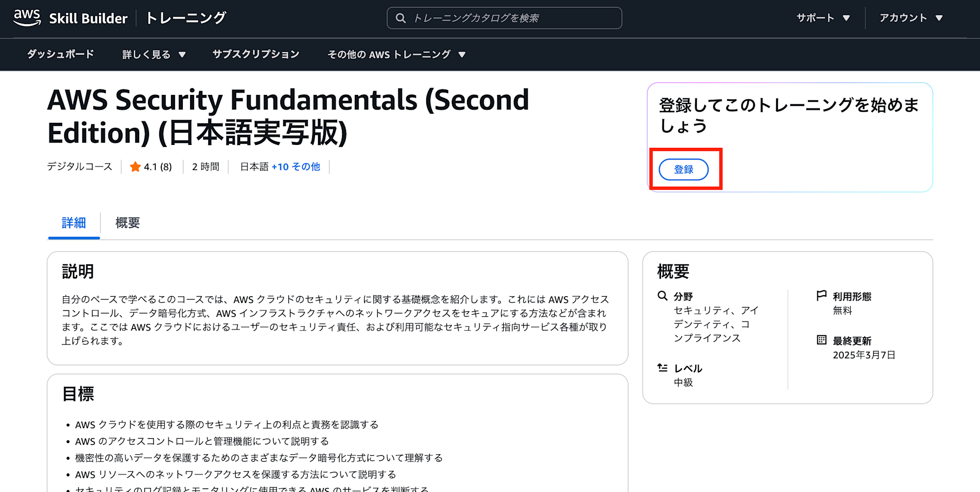The width and height of the screenshot is (980, 492).
Task: Select the 詳細 tab
Action: (x=74, y=223)
